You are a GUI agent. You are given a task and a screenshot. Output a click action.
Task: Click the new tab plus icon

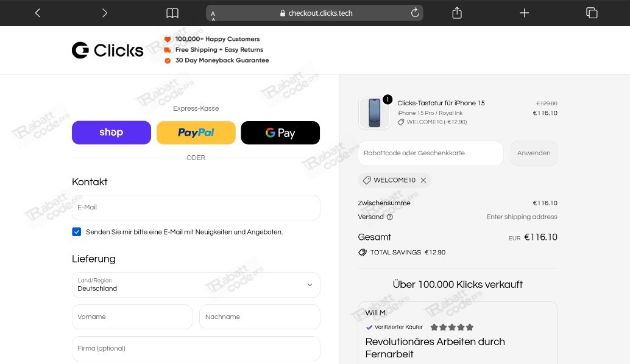[x=524, y=12]
